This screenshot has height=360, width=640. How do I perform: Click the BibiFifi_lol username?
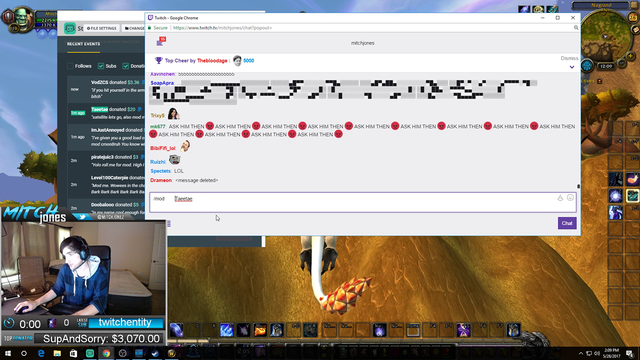pos(162,148)
